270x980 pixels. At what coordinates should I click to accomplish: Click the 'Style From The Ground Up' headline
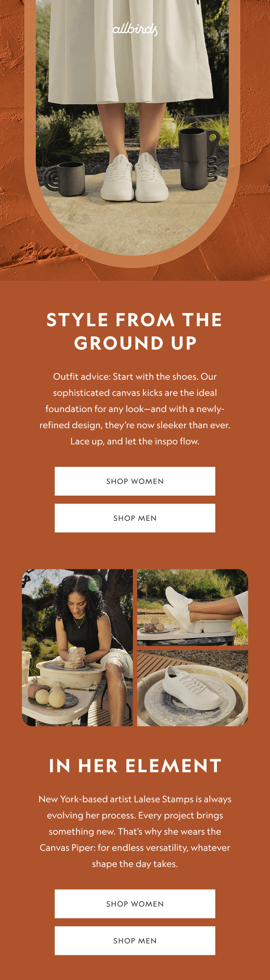click(x=135, y=331)
